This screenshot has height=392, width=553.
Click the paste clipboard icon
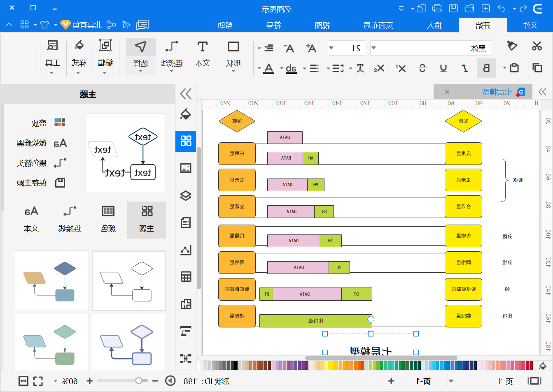[x=514, y=68]
